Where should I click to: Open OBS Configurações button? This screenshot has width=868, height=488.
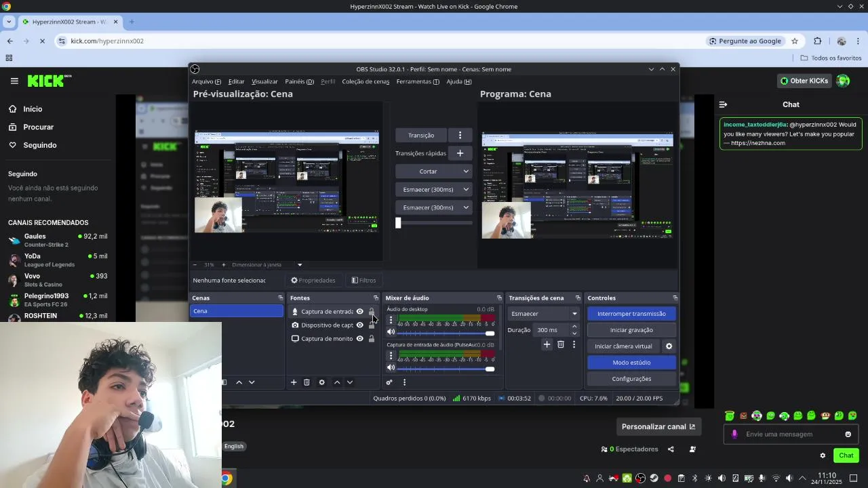click(631, 379)
